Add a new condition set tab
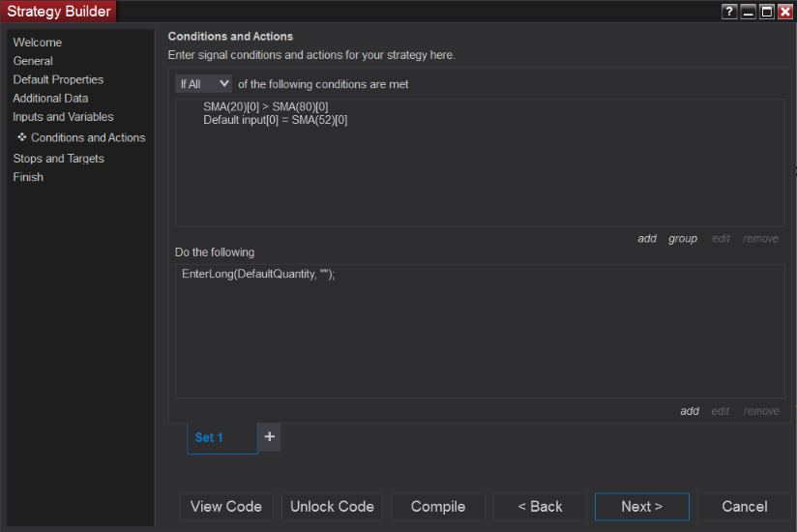 (x=270, y=437)
